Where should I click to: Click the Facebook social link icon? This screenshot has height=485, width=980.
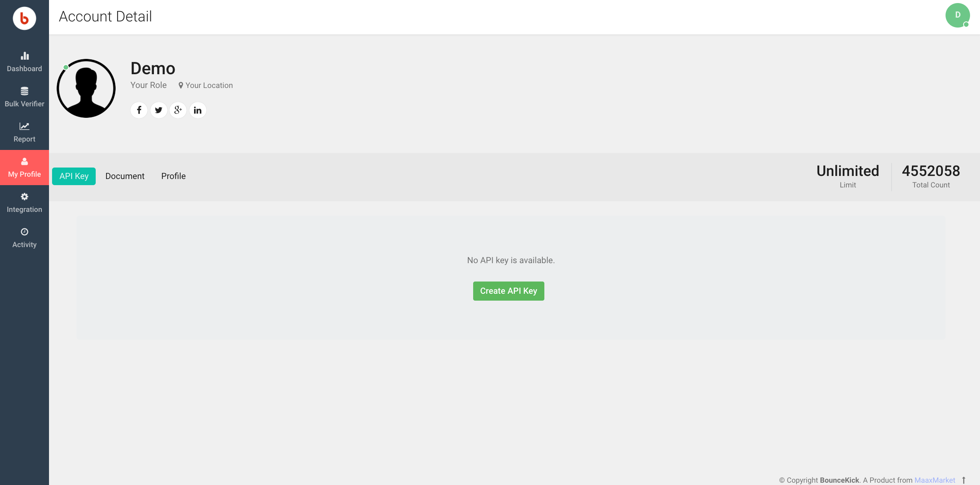pyautogui.click(x=139, y=110)
